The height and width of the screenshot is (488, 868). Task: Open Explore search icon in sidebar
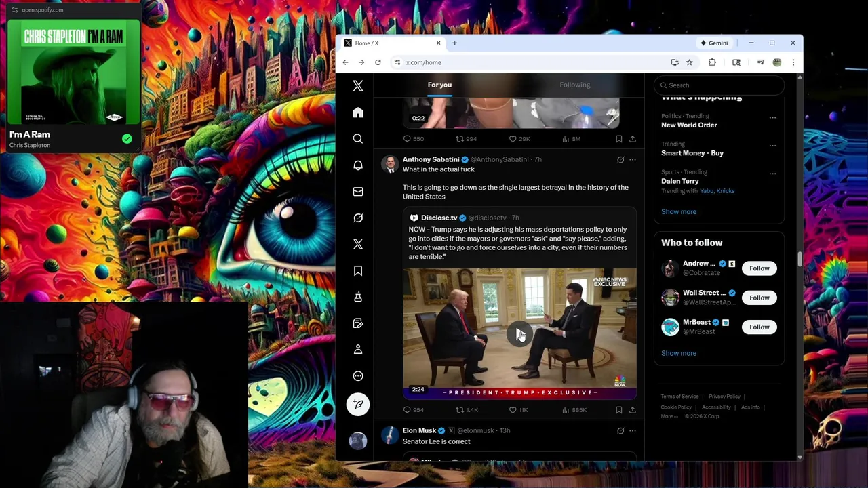358,138
